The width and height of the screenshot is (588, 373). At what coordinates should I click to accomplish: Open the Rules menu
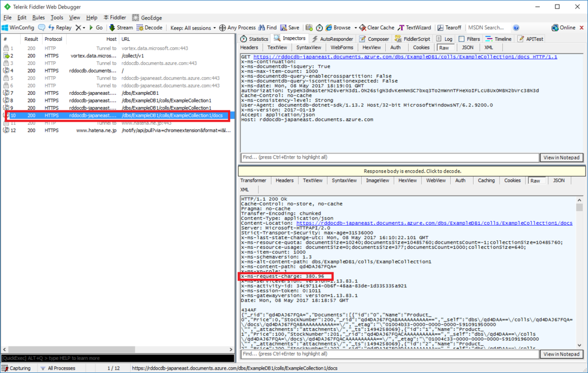pos(38,18)
